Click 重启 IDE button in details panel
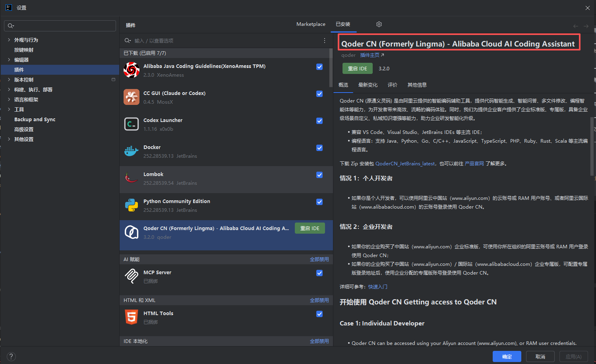596x364 pixels. coord(358,68)
